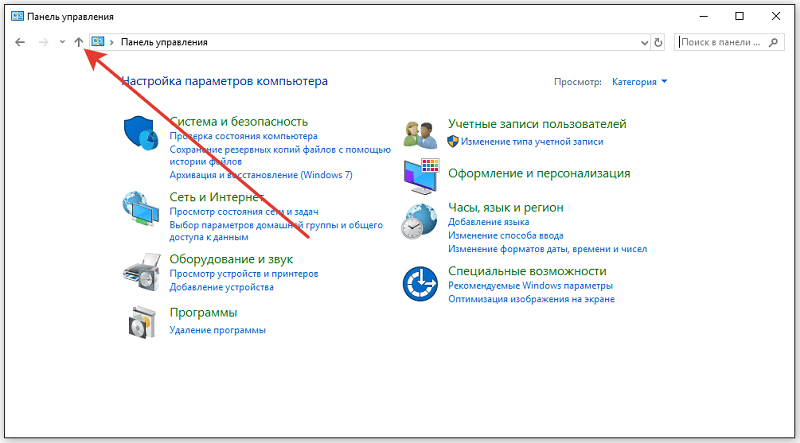Open Просмотр устройств и принтеров link
Screen dimensions: 800x443
tap(244, 274)
